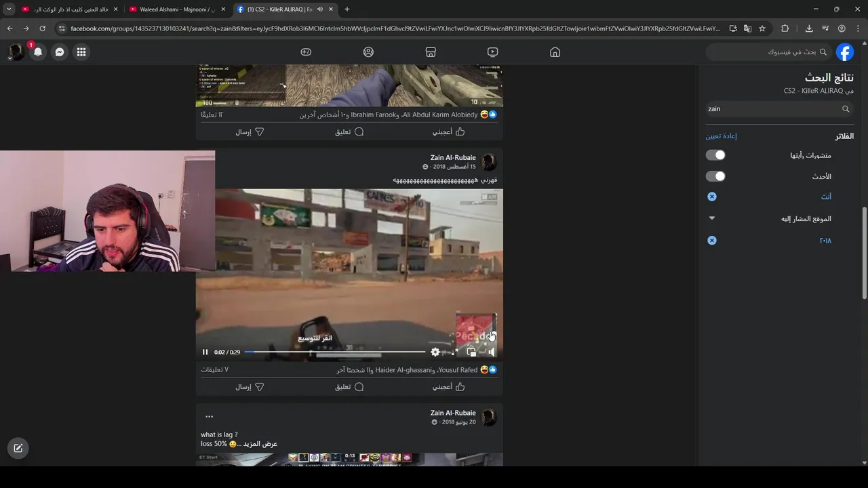Go forward to the next page
868x488 pixels.
pos(26,28)
